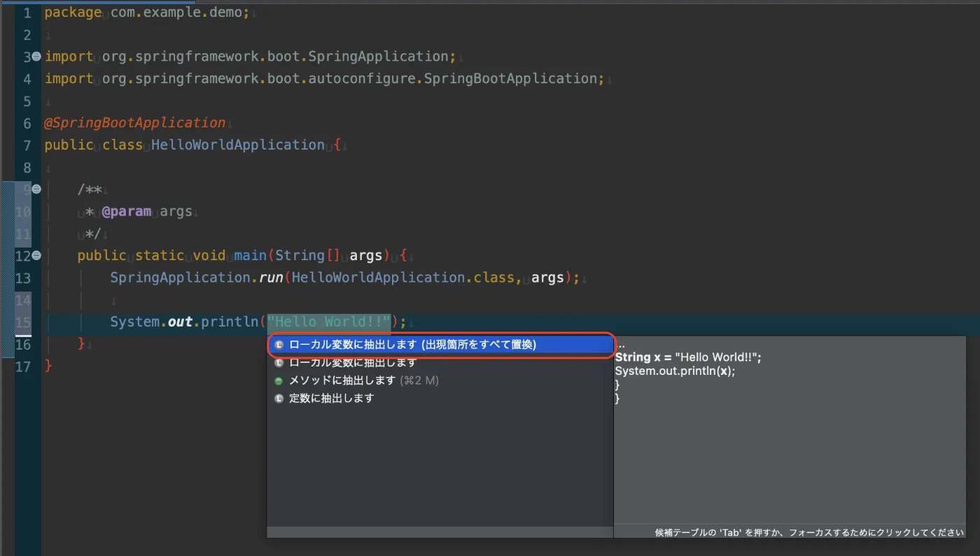Click the @SpringBootApplication annotation on line 6
Screen dimensions: 980x556
(x=135, y=123)
